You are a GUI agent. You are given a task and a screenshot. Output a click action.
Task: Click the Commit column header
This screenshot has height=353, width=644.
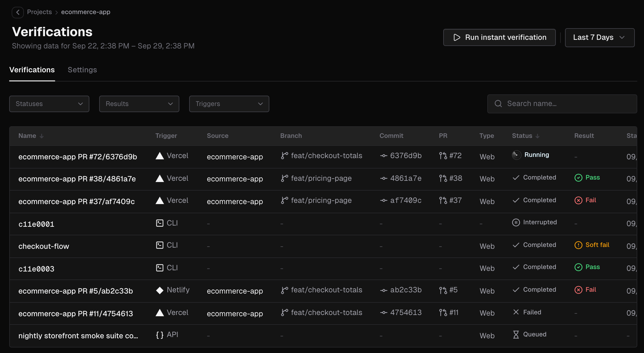point(391,136)
